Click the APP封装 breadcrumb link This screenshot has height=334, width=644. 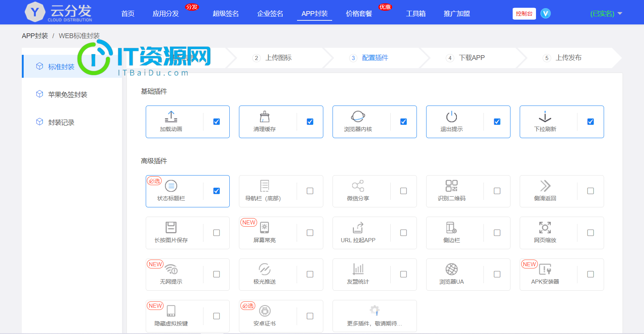point(35,36)
